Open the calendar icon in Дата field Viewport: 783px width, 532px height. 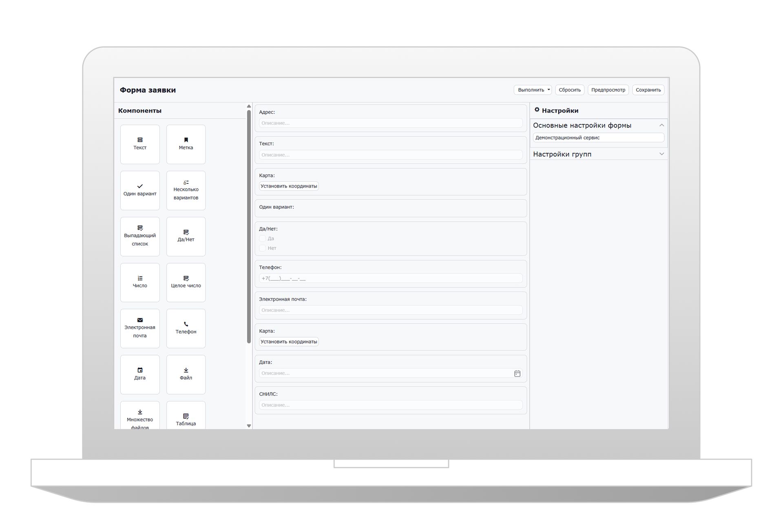point(517,373)
